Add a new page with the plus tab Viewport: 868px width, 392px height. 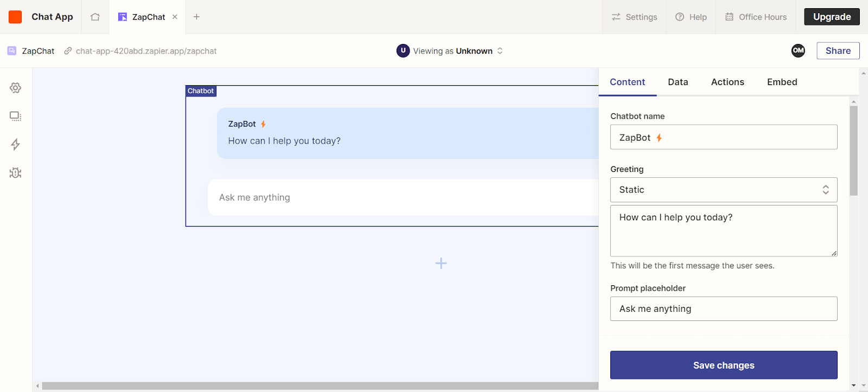[x=196, y=17]
